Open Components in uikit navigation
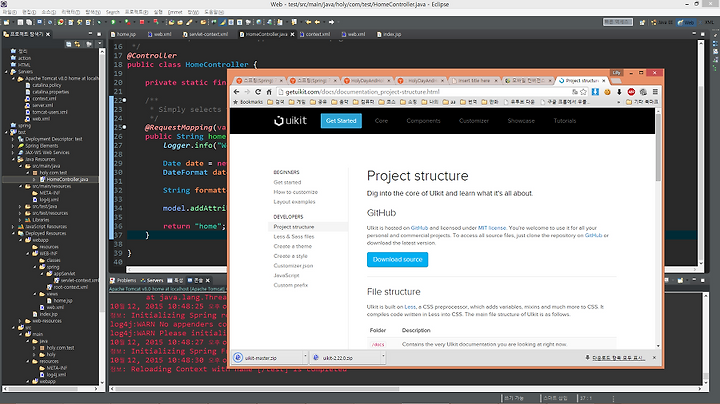The height and width of the screenshot is (404, 720). [x=423, y=121]
